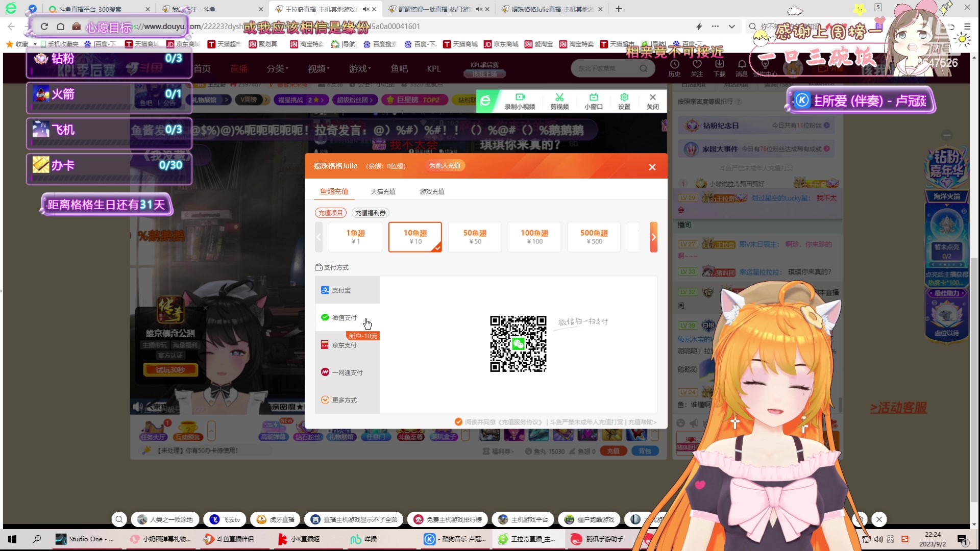Choose the 500鱼翅 ¥500 package
The image size is (980, 551).
pyautogui.click(x=594, y=237)
